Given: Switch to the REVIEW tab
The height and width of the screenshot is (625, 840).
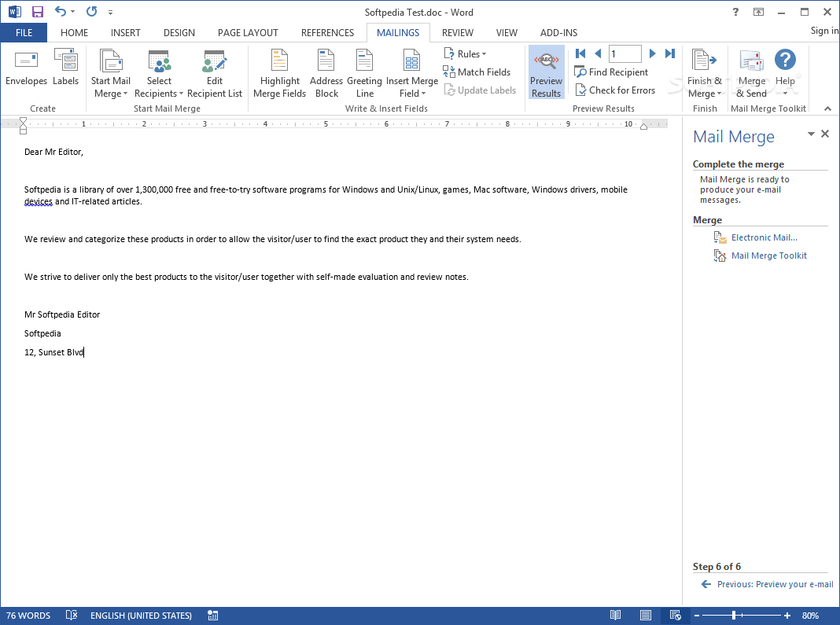Looking at the screenshot, I should click(458, 33).
